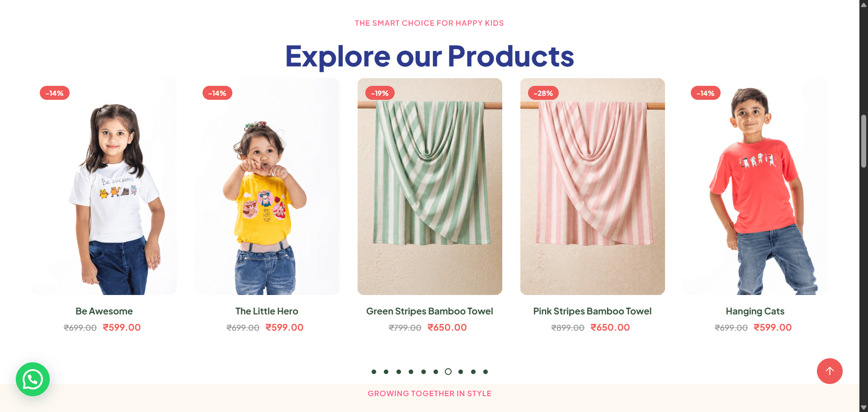Click the page vertical scrollbar thumb

pyautogui.click(x=863, y=141)
